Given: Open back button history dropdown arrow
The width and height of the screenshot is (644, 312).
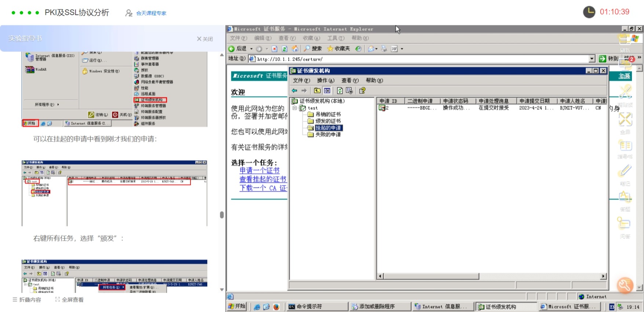Looking at the screenshot, I should [251, 49].
